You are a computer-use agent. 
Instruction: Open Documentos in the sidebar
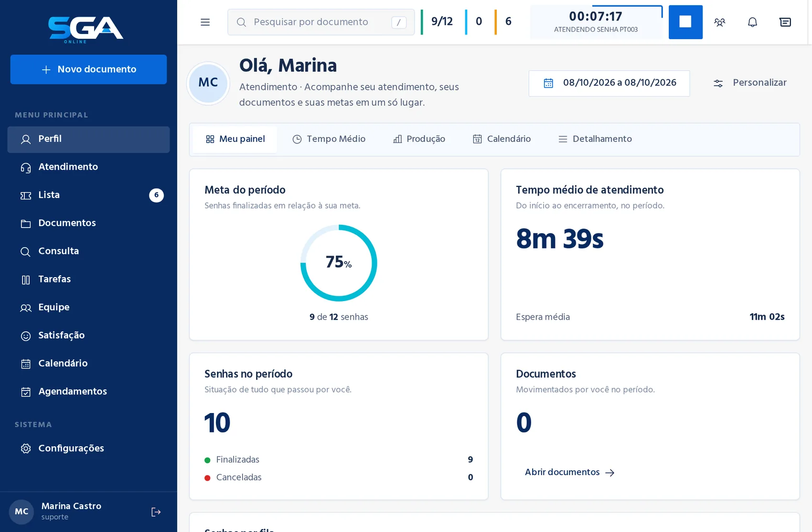(88, 223)
